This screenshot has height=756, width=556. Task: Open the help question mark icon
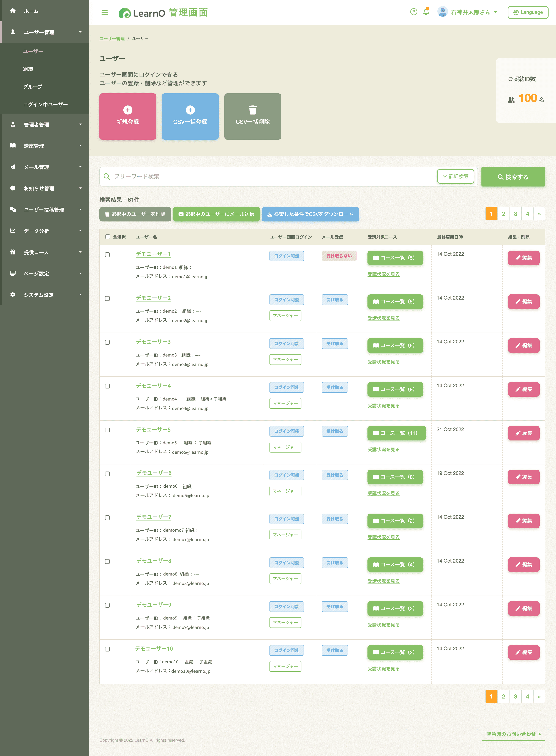click(x=414, y=12)
